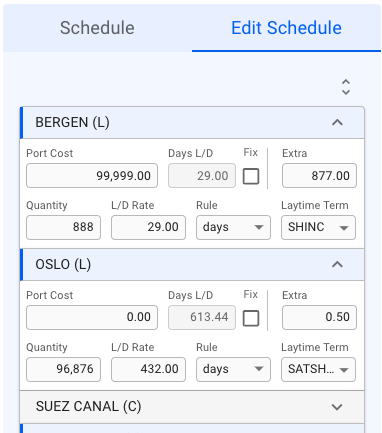Image resolution: width=382 pixels, height=433 pixels.
Task: Click OSLO Extra field 0.50
Action: coord(319,317)
